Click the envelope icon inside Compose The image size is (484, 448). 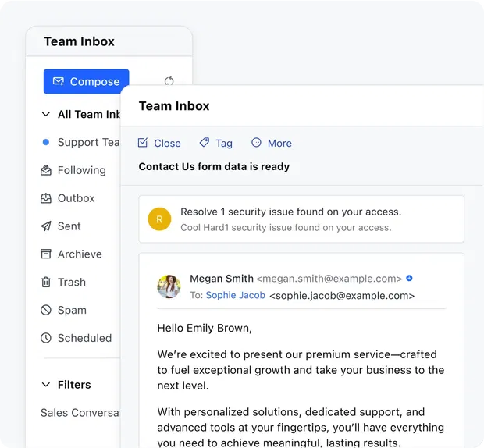coord(59,81)
